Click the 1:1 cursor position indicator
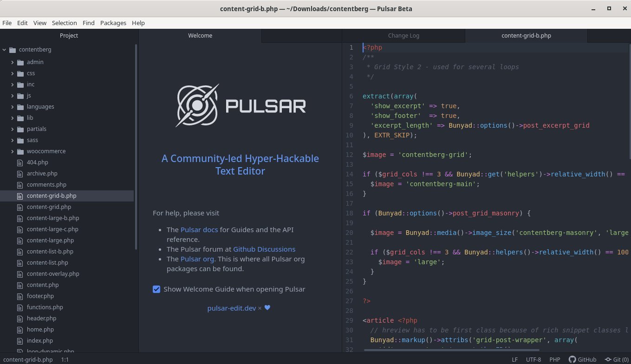 click(65, 359)
